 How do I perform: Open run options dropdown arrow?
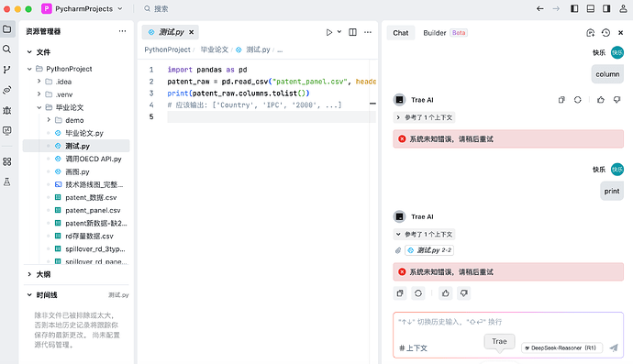pos(339,32)
